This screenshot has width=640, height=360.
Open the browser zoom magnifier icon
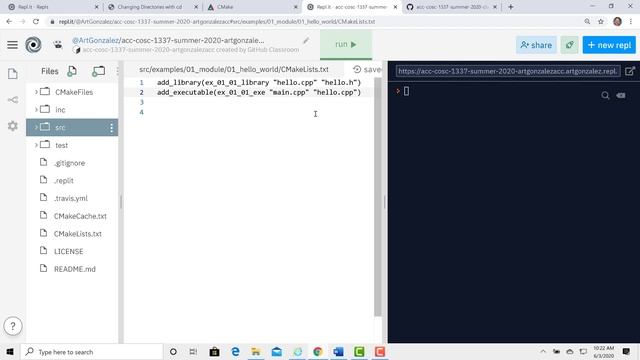tap(587, 22)
